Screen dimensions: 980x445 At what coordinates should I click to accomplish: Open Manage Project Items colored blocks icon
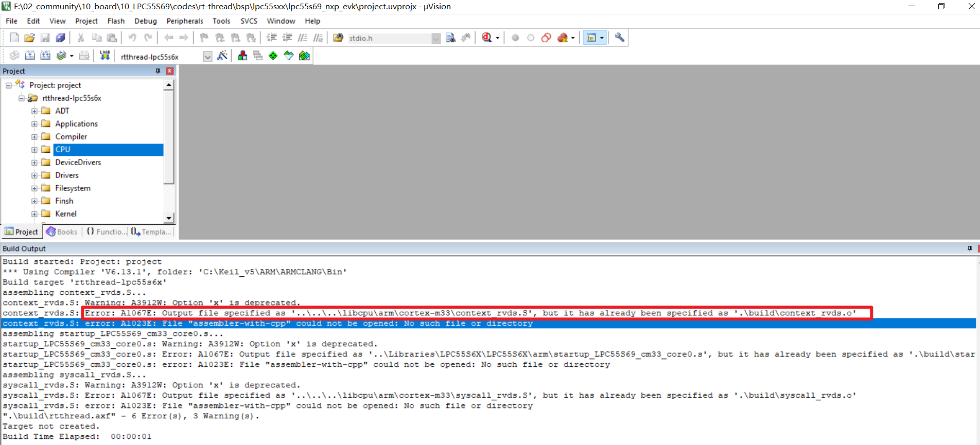[242, 56]
